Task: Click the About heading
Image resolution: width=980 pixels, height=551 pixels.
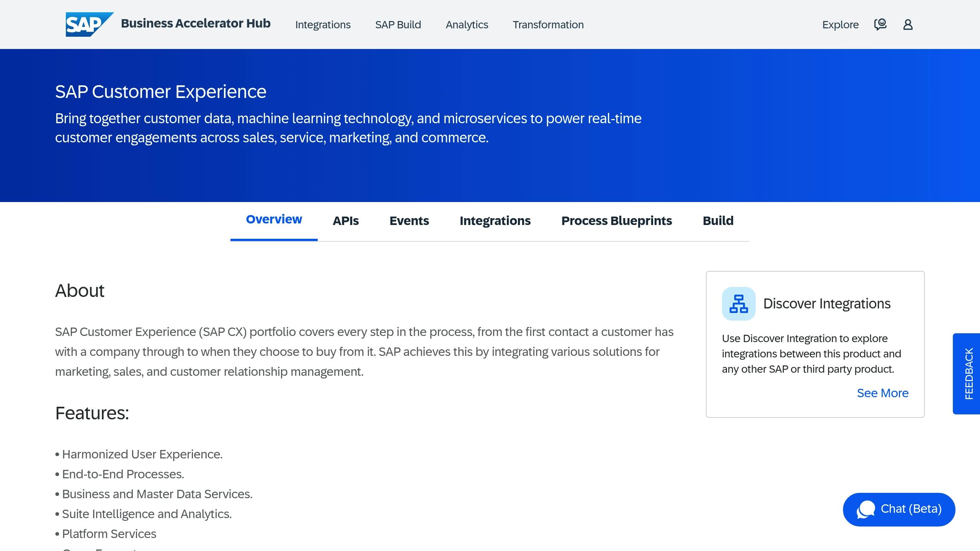Action: pos(80,291)
